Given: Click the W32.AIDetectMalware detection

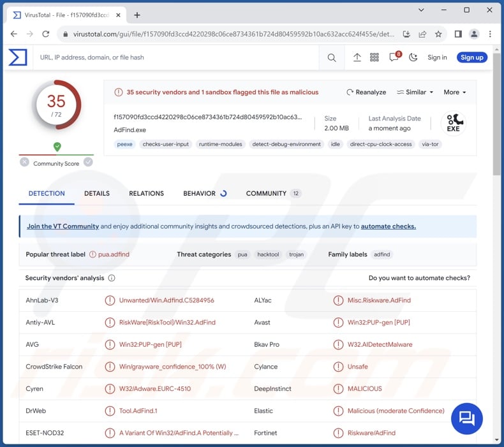Looking at the screenshot, I should point(380,344).
